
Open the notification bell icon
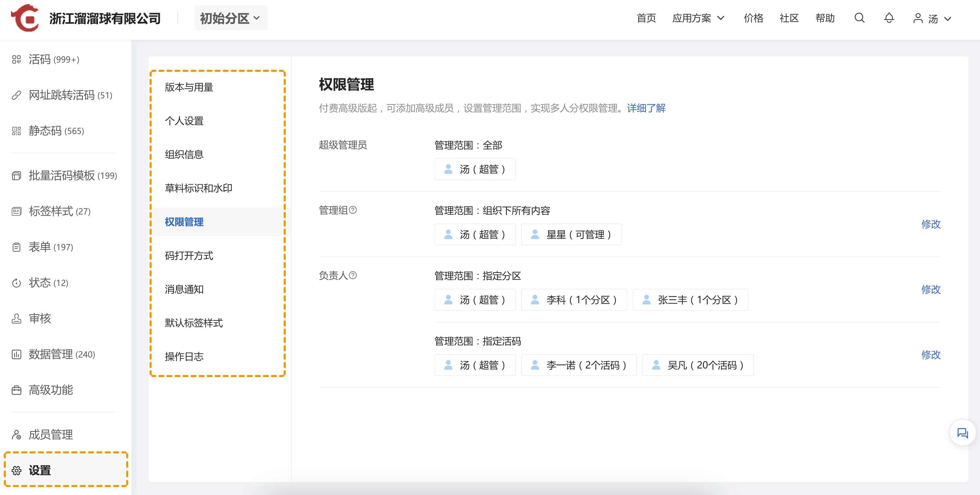coord(889,18)
